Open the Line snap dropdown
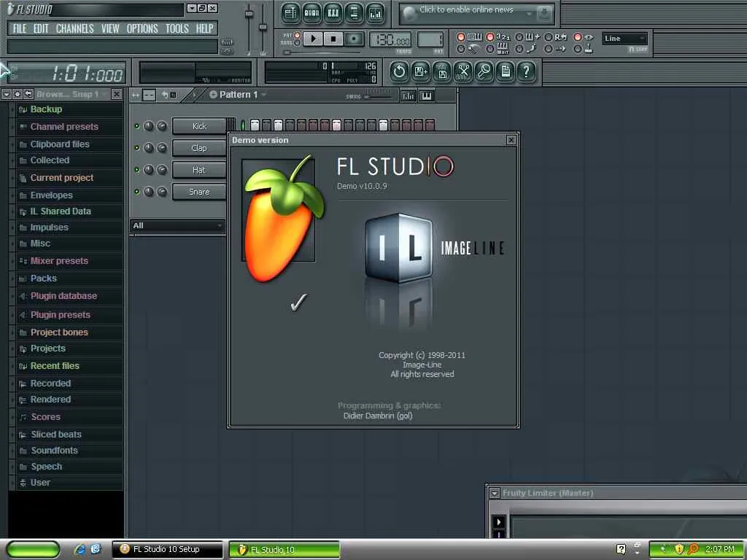 [x=625, y=39]
